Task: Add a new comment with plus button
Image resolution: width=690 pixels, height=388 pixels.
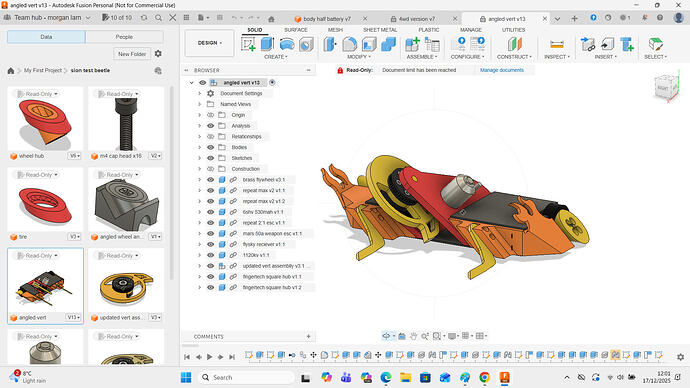Action: pos(308,337)
